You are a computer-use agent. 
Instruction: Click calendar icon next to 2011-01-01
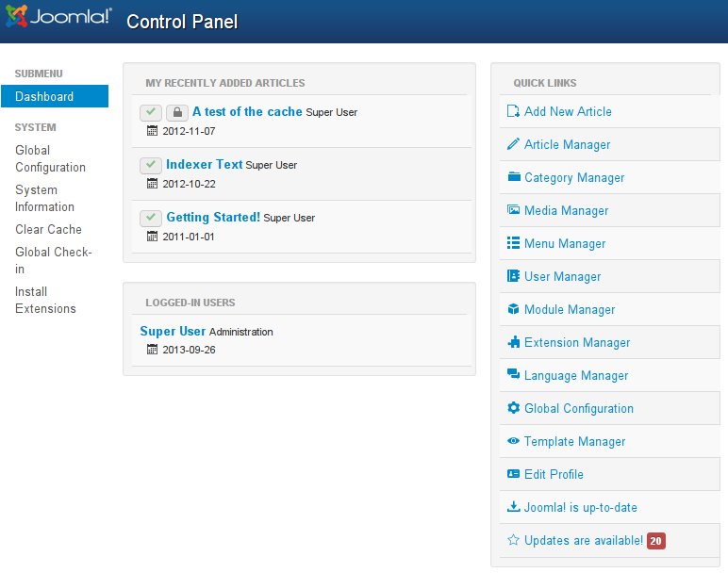tap(152, 237)
